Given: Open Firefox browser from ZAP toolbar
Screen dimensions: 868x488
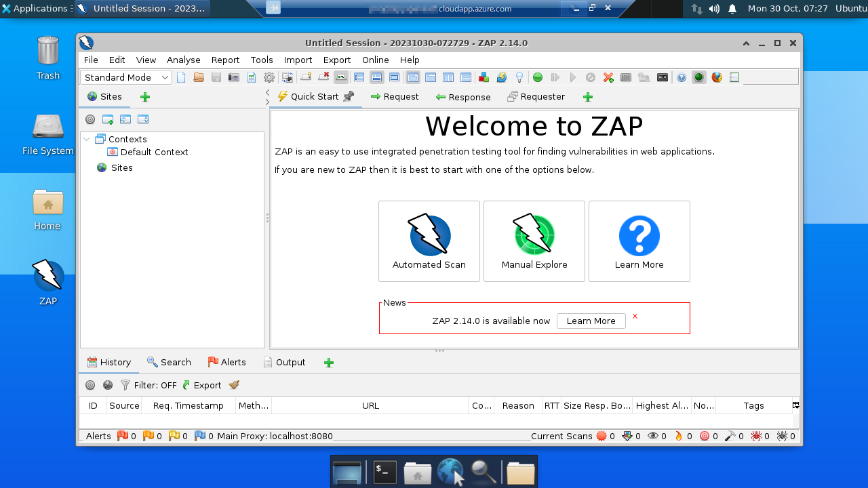Looking at the screenshot, I should point(717,77).
